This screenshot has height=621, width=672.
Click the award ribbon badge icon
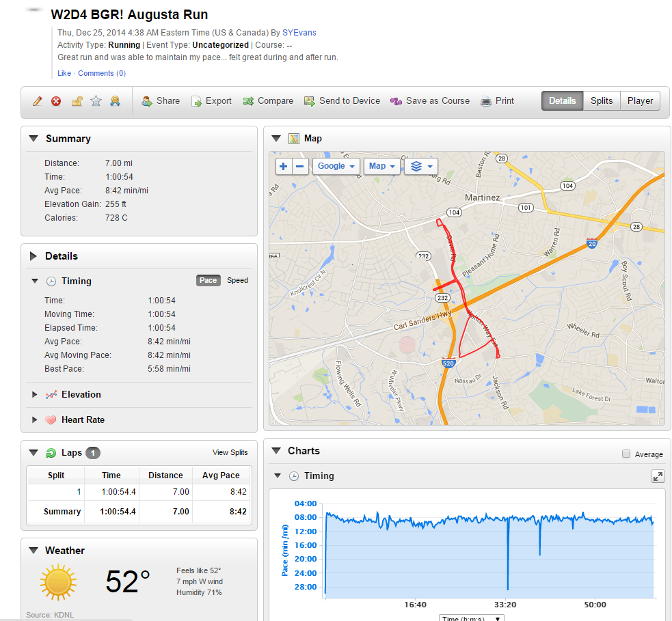point(116,101)
